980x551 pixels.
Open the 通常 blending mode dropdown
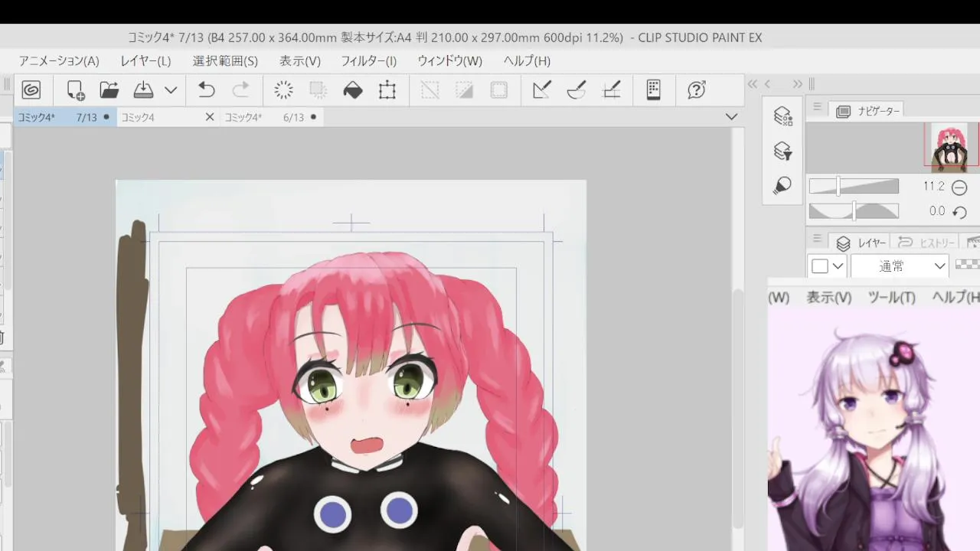[900, 266]
